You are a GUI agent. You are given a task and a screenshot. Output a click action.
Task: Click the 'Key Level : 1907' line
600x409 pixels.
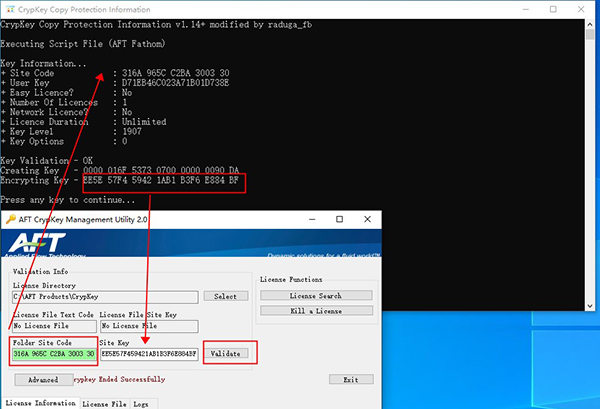[x=71, y=132]
